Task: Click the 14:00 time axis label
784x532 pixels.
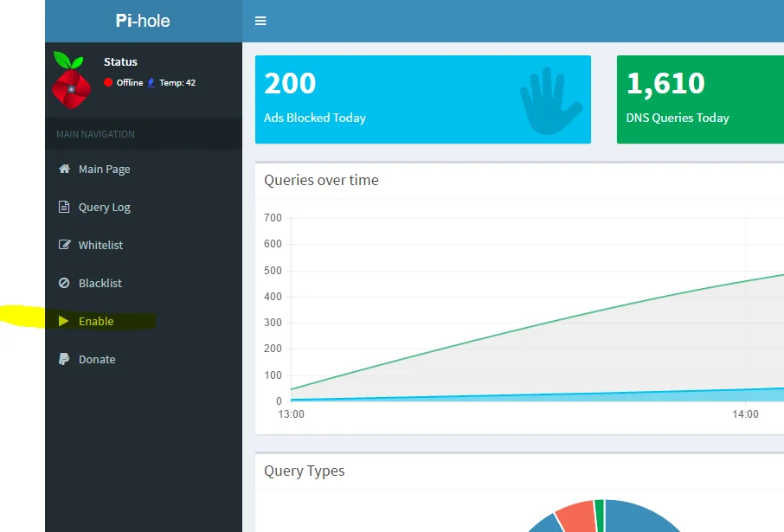Action: point(746,414)
